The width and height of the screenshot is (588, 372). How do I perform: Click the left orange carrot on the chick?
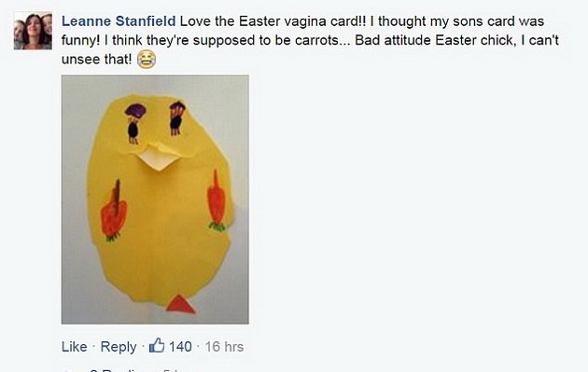(114, 212)
